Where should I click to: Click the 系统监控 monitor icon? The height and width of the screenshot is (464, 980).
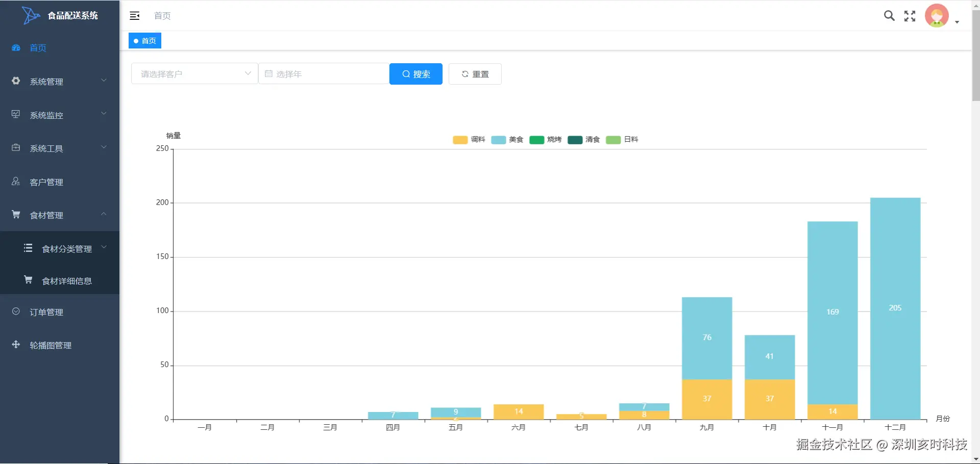(x=16, y=114)
